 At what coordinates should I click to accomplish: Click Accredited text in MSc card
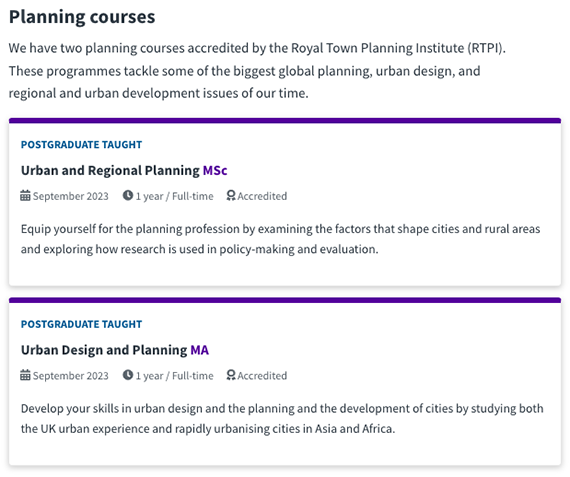[262, 196]
